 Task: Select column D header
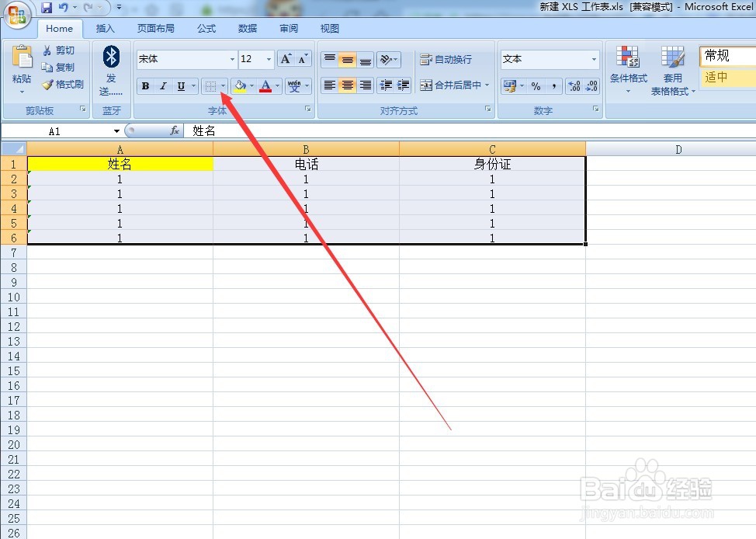[x=678, y=149]
